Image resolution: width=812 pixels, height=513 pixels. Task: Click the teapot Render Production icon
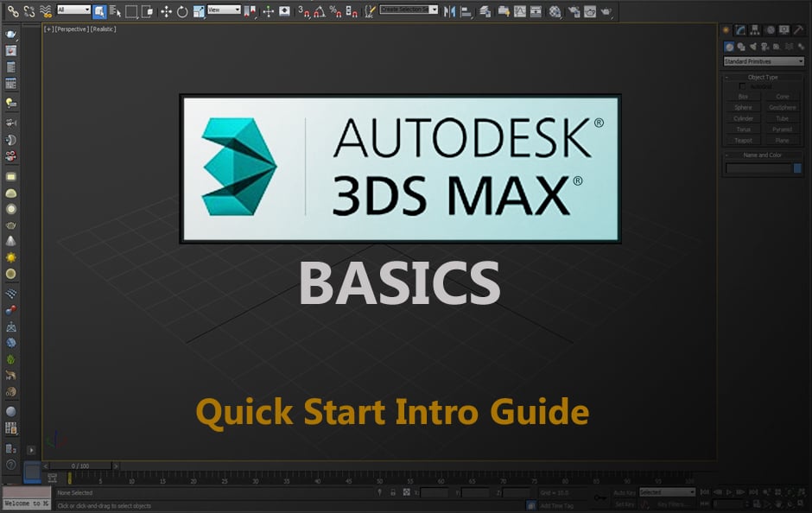(606, 11)
